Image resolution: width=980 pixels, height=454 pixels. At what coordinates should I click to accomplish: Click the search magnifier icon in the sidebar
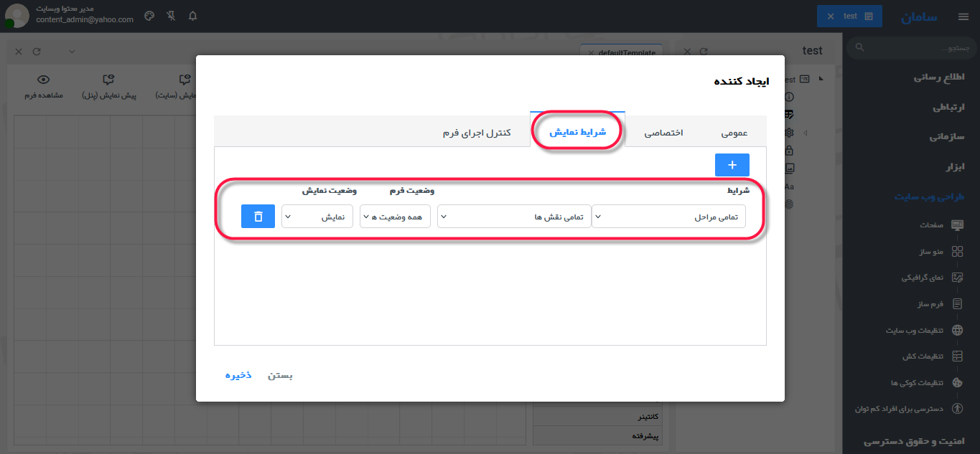[860, 48]
